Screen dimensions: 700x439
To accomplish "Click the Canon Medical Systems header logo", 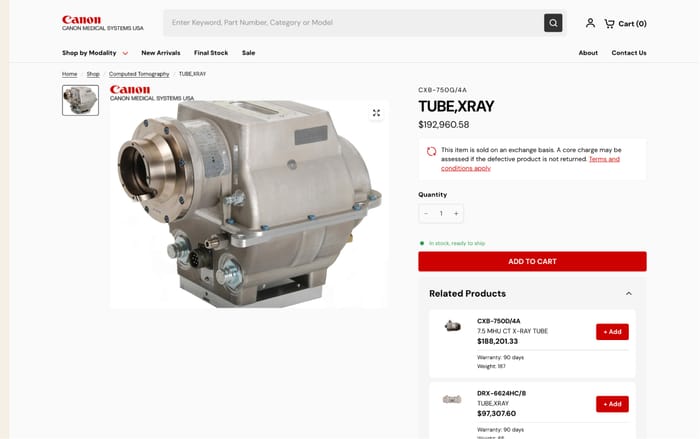I will click(103, 23).
